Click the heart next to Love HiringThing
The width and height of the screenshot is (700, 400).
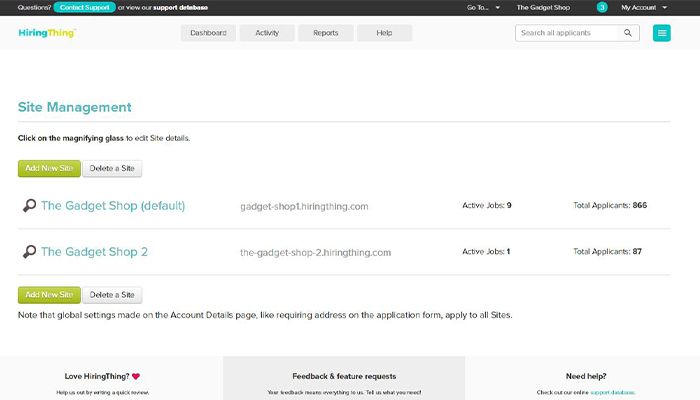pyautogui.click(x=136, y=376)
